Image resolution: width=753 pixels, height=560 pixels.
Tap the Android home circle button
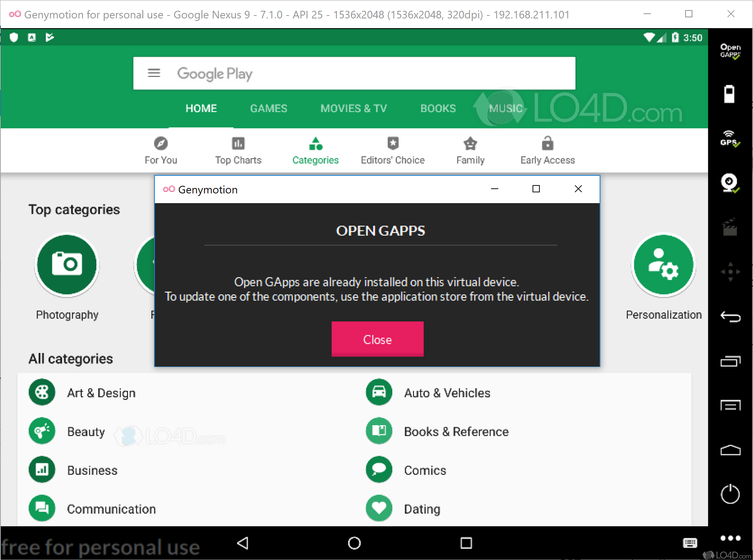coord(354,543)
